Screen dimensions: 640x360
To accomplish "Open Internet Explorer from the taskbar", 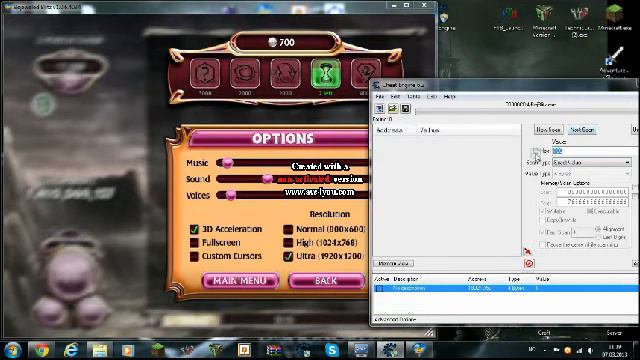I will pyautogui.click(x=71, y=350).
